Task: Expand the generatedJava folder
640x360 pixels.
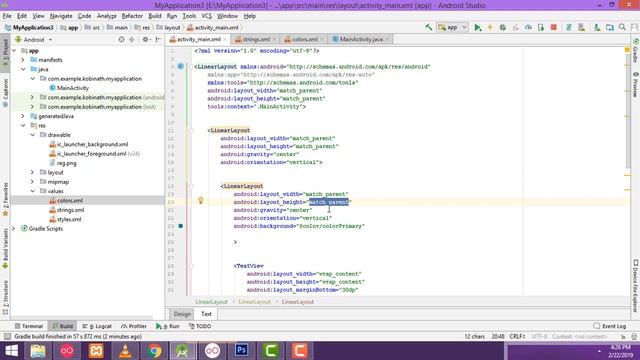Action: (23, 116)
